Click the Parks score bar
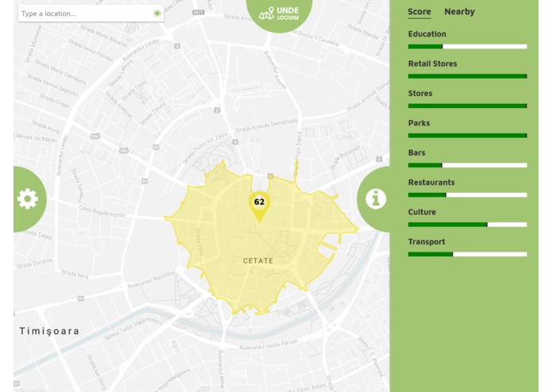Viewport: 552px width, 392px height. (x=467, y=136)
